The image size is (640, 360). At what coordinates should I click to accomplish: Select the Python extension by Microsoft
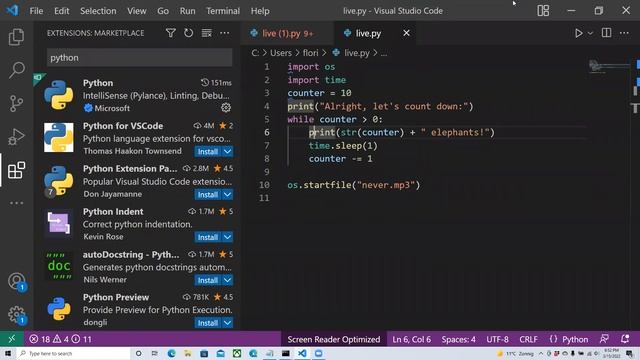click(137, 95)
